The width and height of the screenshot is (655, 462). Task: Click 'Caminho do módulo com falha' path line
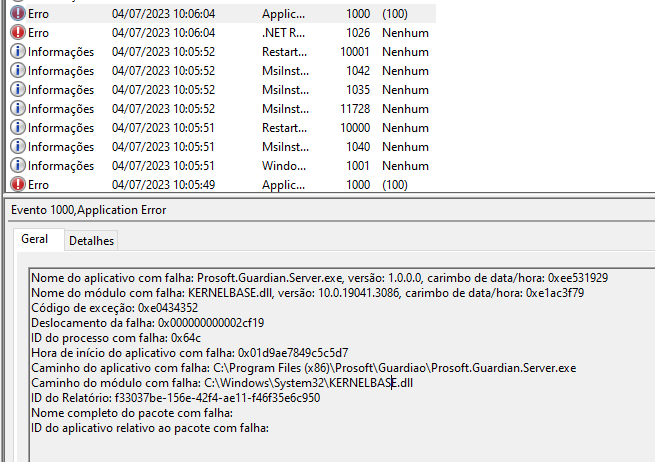click(x=222, y=383)
